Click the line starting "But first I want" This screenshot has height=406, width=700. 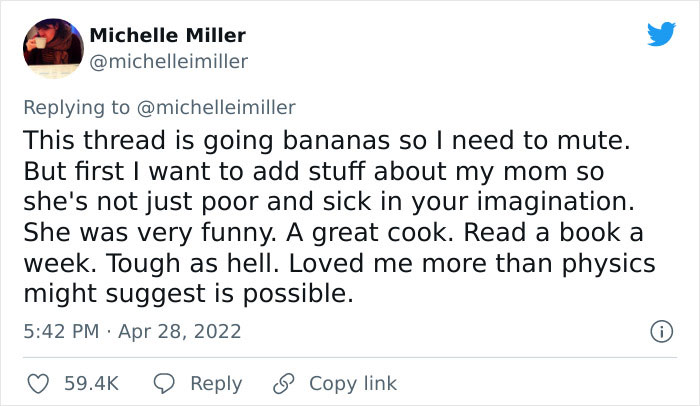coord(312,169)
